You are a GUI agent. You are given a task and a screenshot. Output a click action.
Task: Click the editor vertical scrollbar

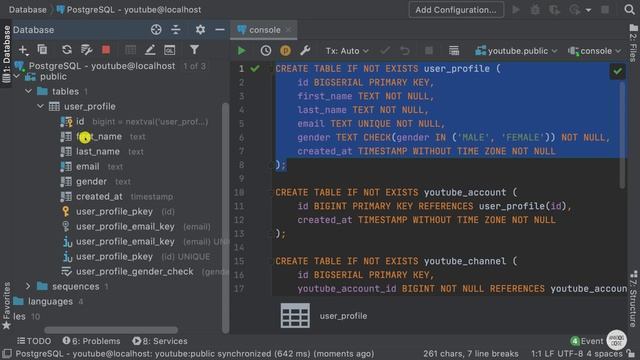pyautogui.click(x=622, y=135)
